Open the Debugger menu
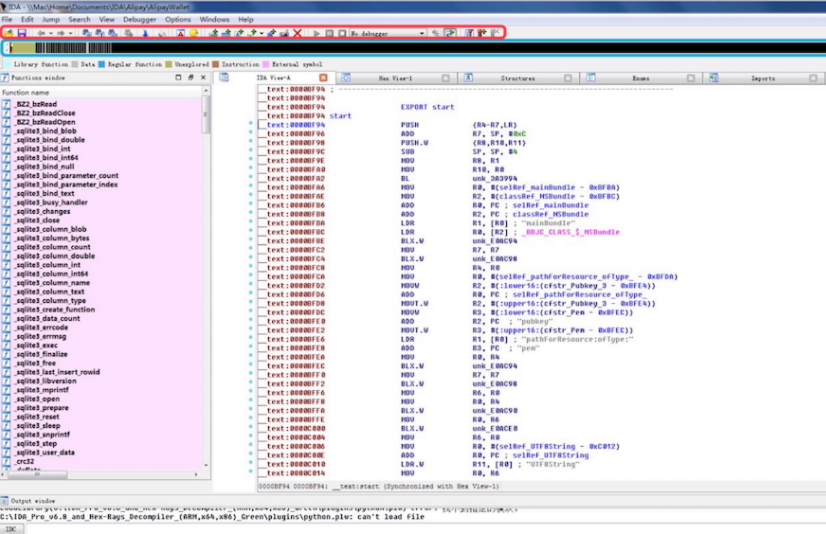The image size is (826, 534). (139, 19)
